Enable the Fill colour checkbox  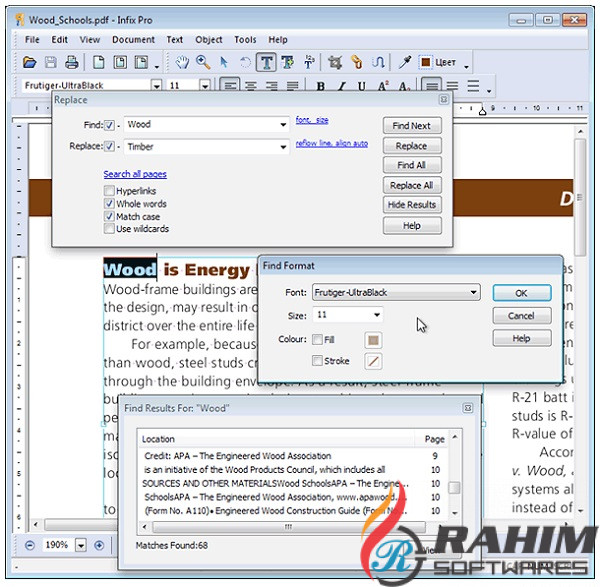(317, 339)
